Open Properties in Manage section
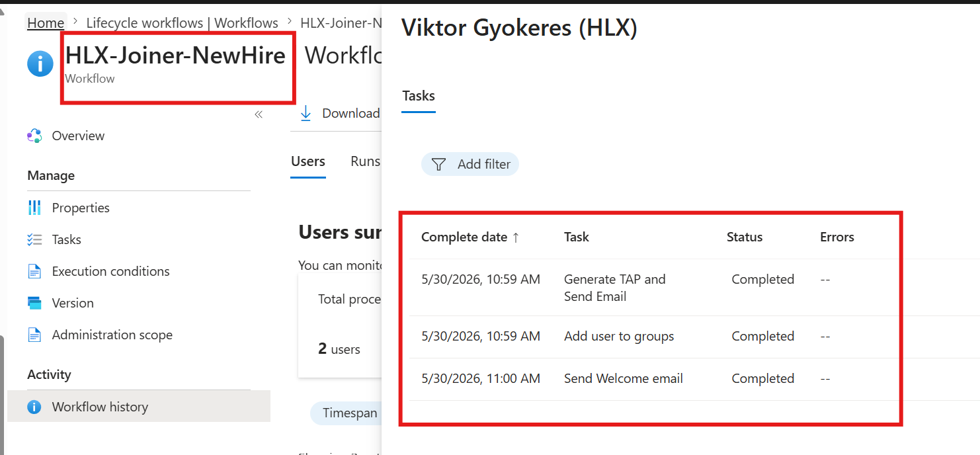This screenshot has height=455, width=980. click(81, 208)
